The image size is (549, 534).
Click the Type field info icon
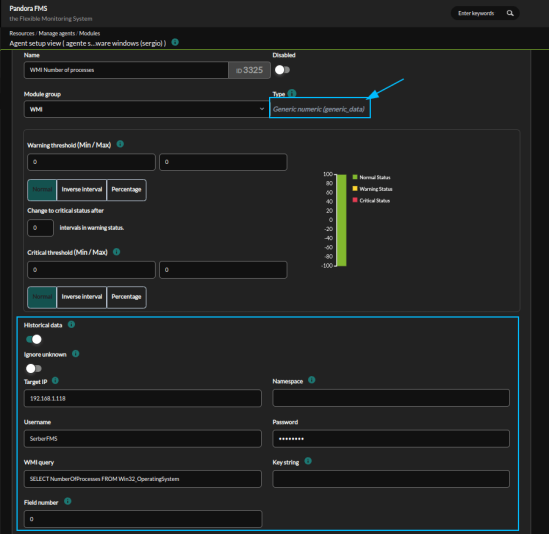point(292,93)
